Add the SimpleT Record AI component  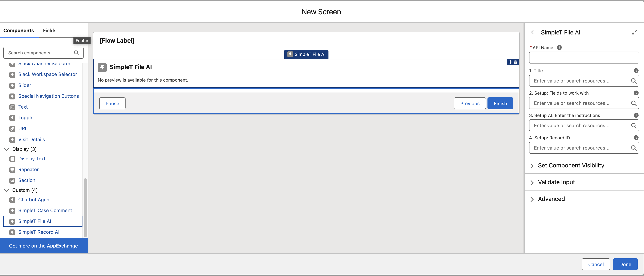point(39,232)
